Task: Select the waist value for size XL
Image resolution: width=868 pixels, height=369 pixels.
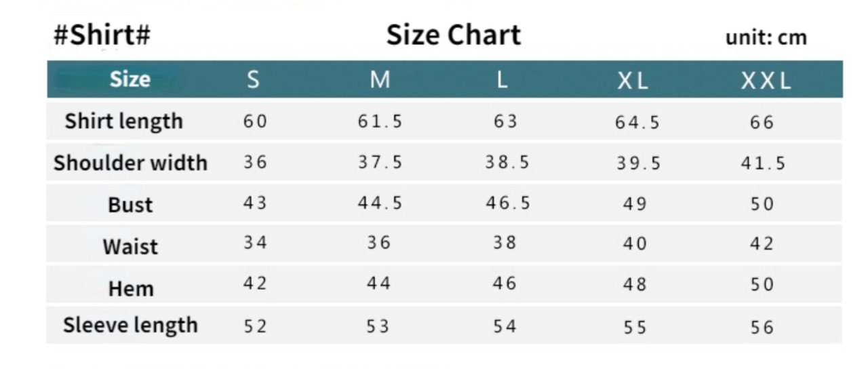Action: pos(634,244)
